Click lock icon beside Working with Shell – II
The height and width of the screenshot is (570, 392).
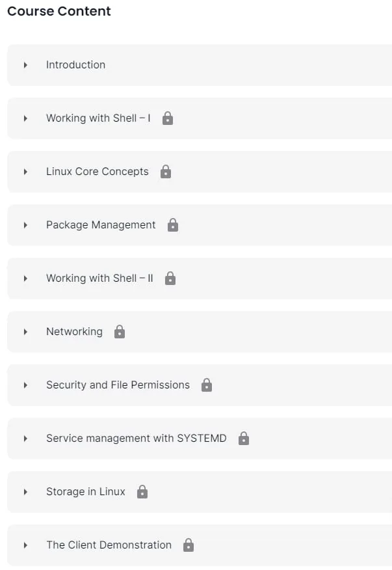click(170, 278)
